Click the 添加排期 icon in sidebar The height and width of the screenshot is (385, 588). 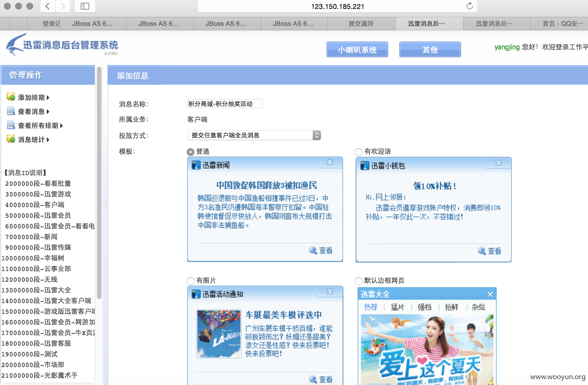[x=11, y=97]
